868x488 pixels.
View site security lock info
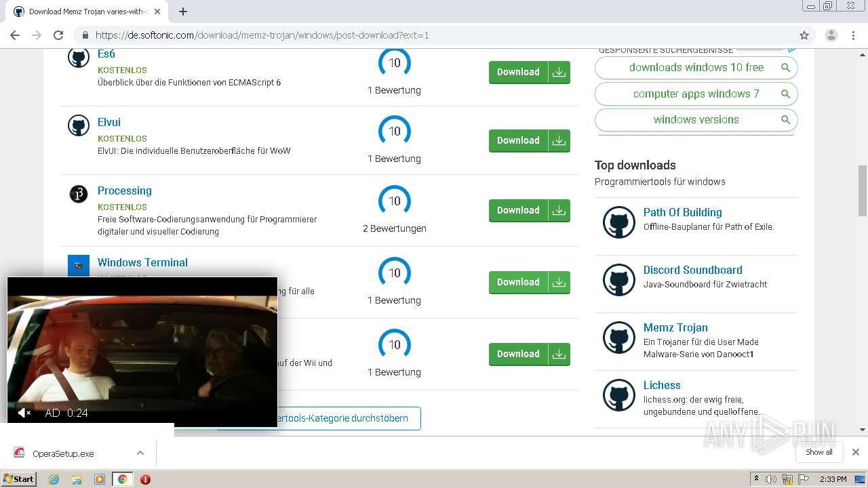[x=85, y=35]
